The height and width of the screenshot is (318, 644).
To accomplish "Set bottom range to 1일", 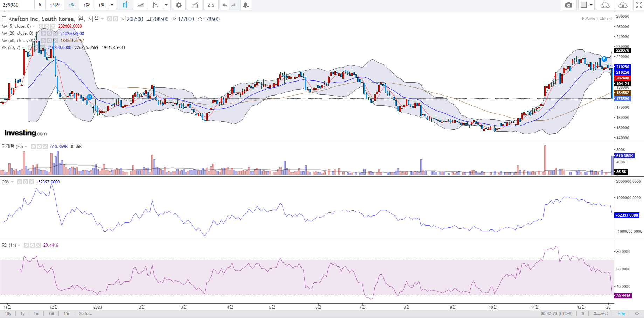I will coord(67,313).
